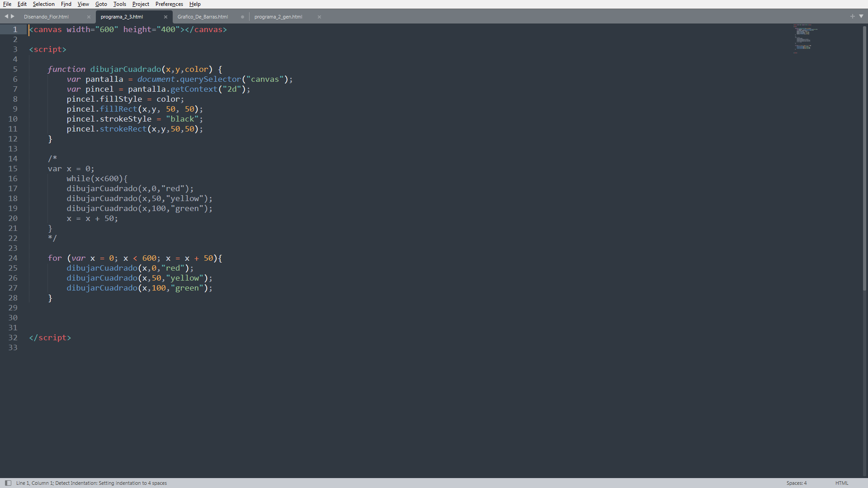
Task: Open the File menu
Action: tap(7, 4)
